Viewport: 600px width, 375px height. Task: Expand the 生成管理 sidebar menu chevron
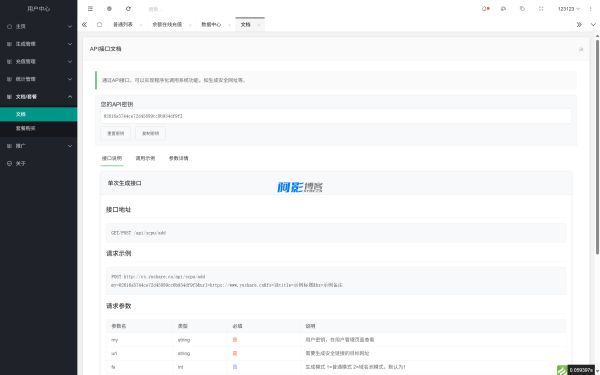[x=70, y=44]
